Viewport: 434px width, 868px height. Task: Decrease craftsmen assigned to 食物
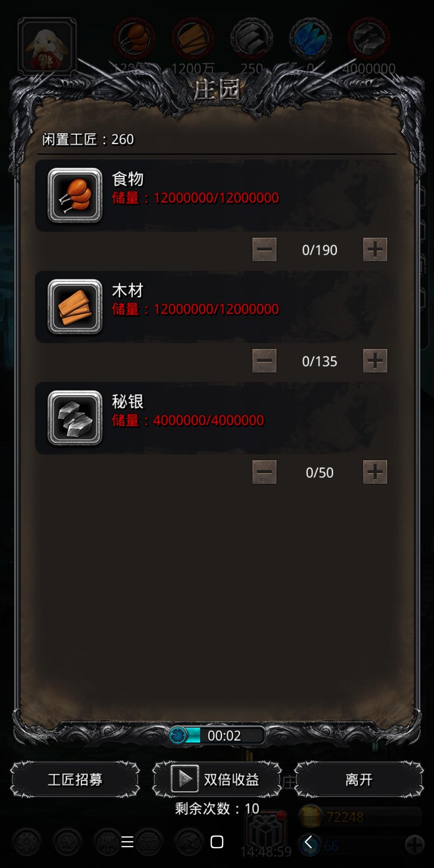[x=264, y=250]
